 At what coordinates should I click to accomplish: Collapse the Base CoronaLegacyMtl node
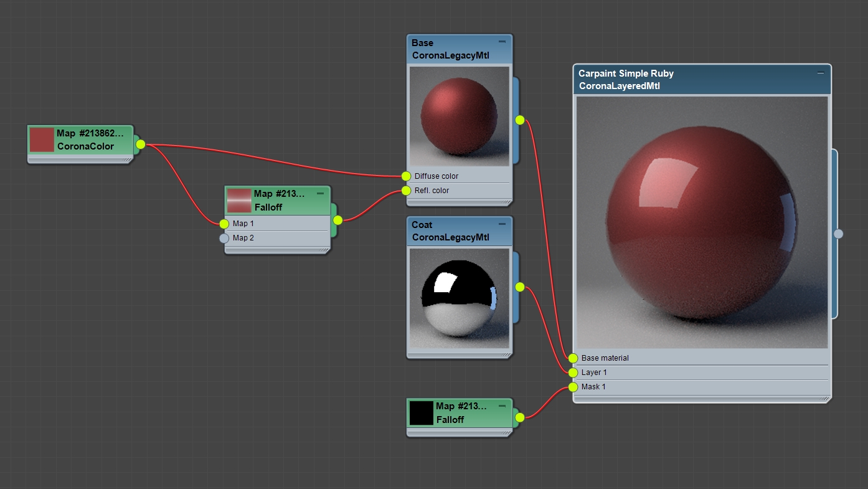point(502,42)
